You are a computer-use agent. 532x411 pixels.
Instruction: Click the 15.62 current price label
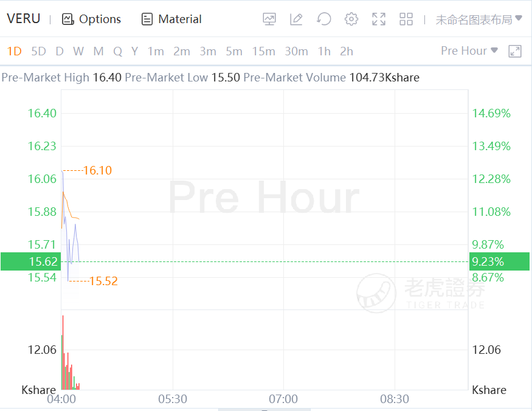pyautogui.click(x=30, y=261)
